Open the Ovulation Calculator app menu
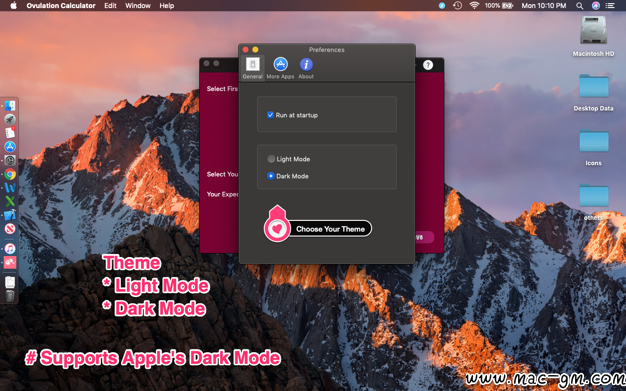The image size is (626, 391). pos(61,6)
